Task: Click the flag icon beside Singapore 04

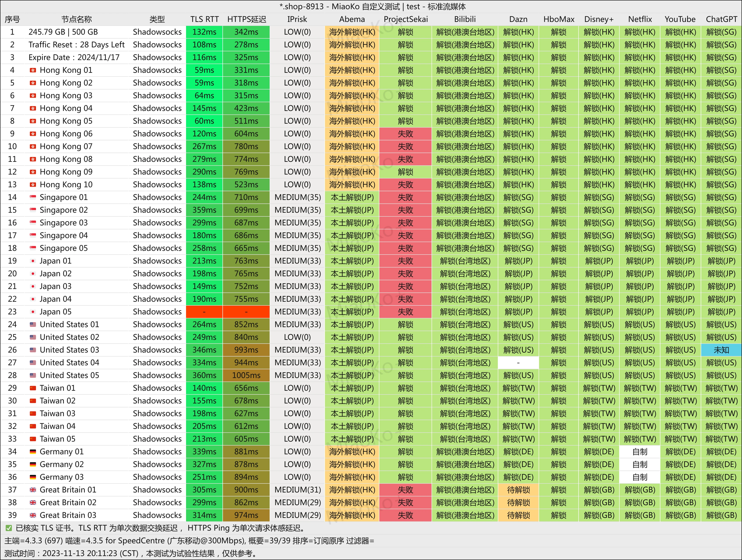Action: coord(33,236)
